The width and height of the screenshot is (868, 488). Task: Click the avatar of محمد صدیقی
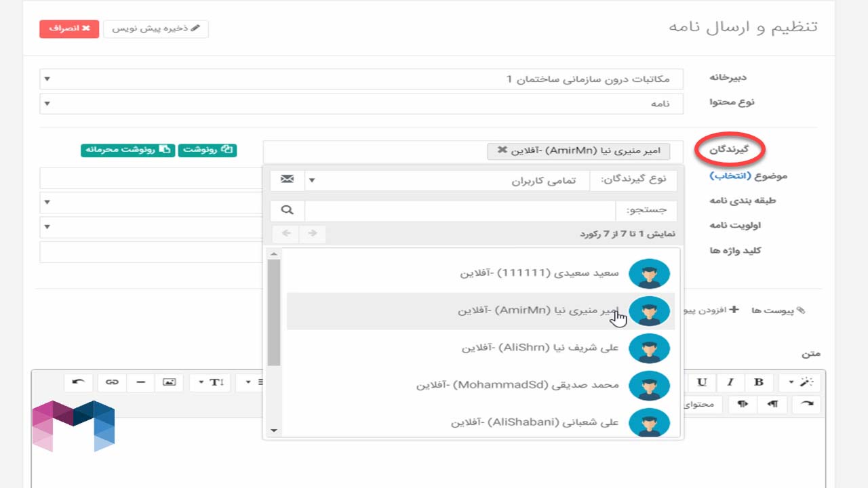click(x=649, y=385)
